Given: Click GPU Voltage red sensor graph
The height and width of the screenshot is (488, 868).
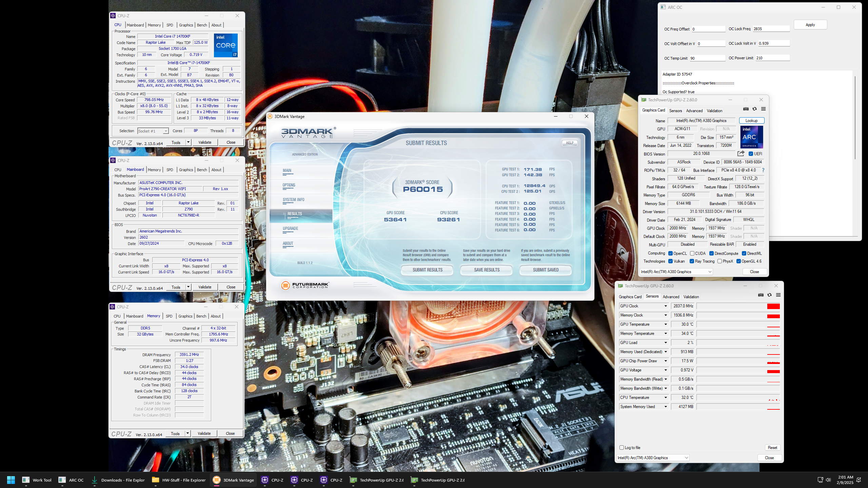Looking at the screenshot, I should 773,371.
